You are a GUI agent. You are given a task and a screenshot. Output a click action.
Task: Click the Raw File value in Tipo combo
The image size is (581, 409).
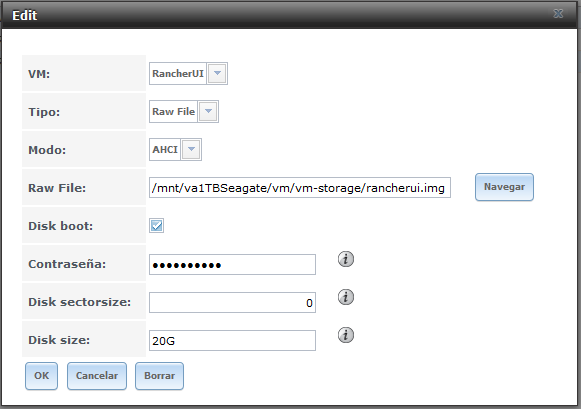pos(173,112)
